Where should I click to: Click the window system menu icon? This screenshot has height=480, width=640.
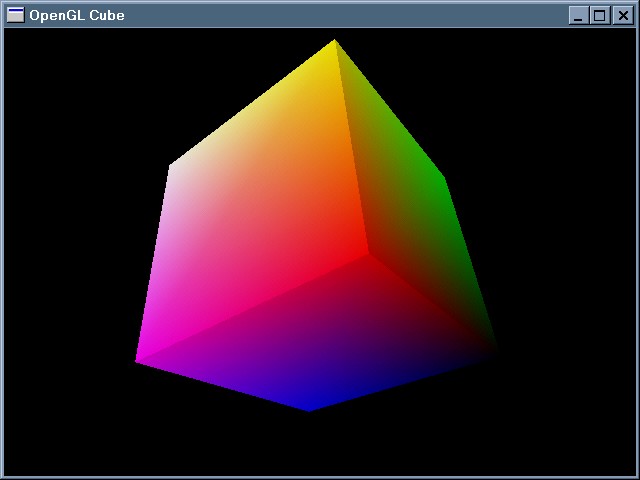click(15, 15)
